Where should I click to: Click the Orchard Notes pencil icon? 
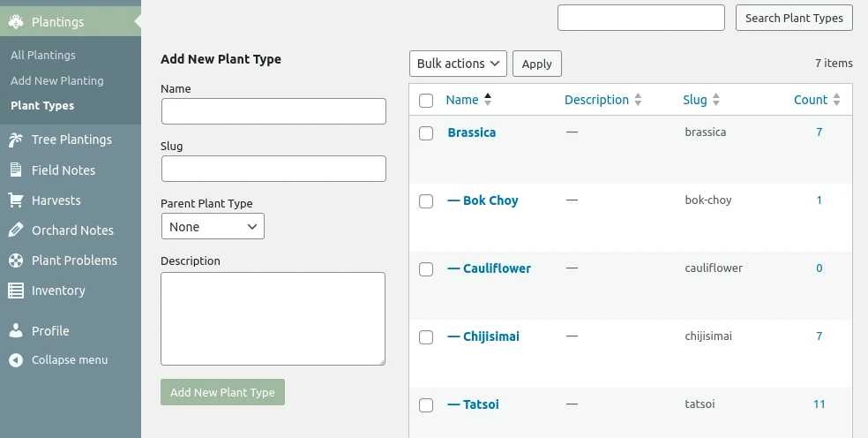pos(16,230)
